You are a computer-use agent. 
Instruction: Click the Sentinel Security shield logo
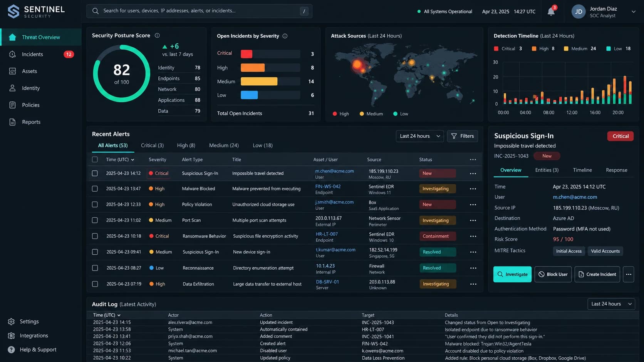(13, 12)
